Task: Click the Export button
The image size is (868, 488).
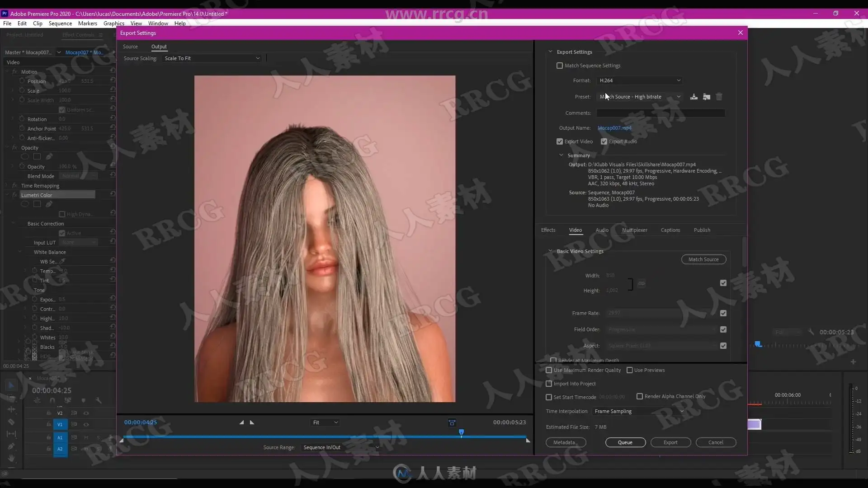Action: (670, 442)
